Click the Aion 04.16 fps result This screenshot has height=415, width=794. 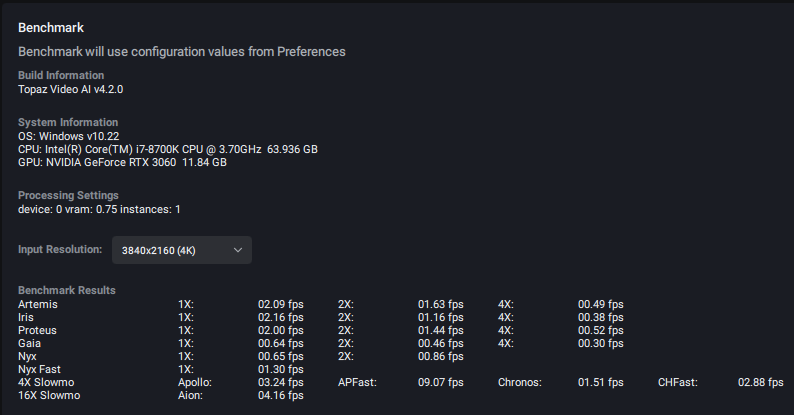pos(280,395)
